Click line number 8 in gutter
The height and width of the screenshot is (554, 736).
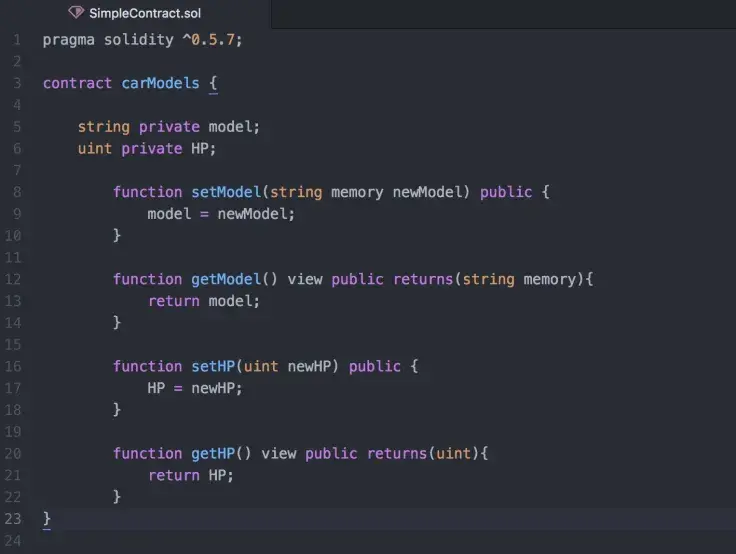(x=17, y=192)
